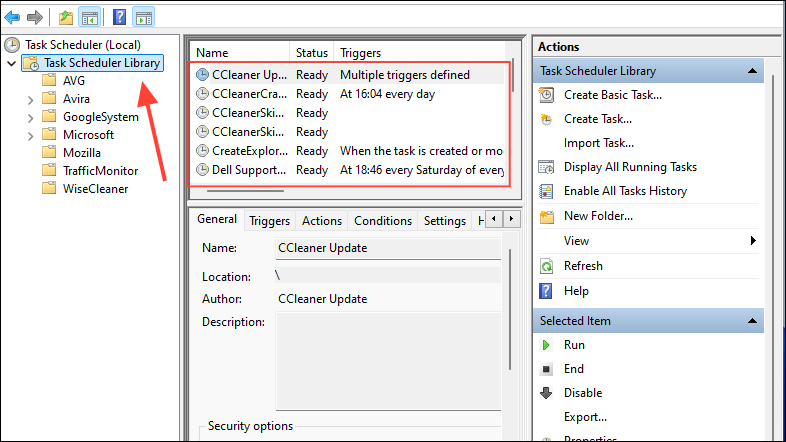Click the Location field

(388, 276)
